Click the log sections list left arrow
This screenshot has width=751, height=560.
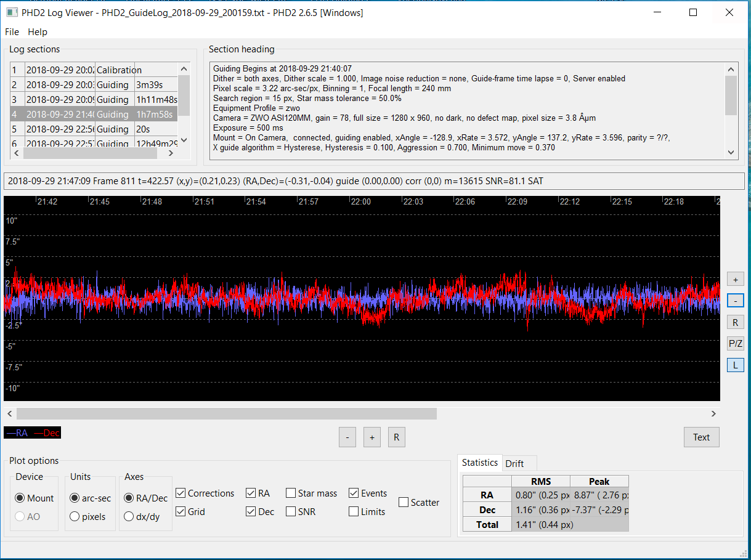(x=17, y=153)
